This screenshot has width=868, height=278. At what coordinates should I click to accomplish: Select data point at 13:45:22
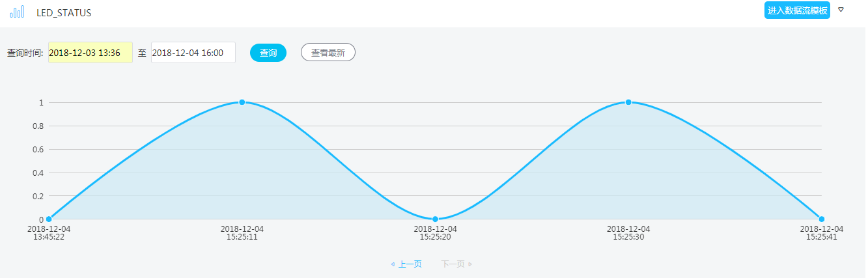pos(49,219)
